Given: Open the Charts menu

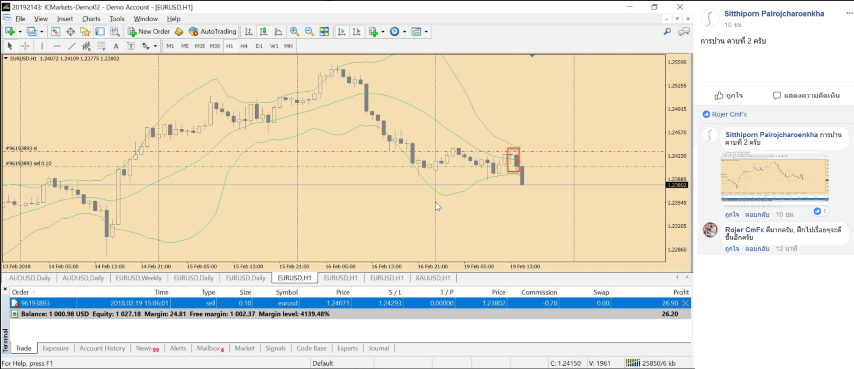Looking at the screenshot, I should 91,19.
